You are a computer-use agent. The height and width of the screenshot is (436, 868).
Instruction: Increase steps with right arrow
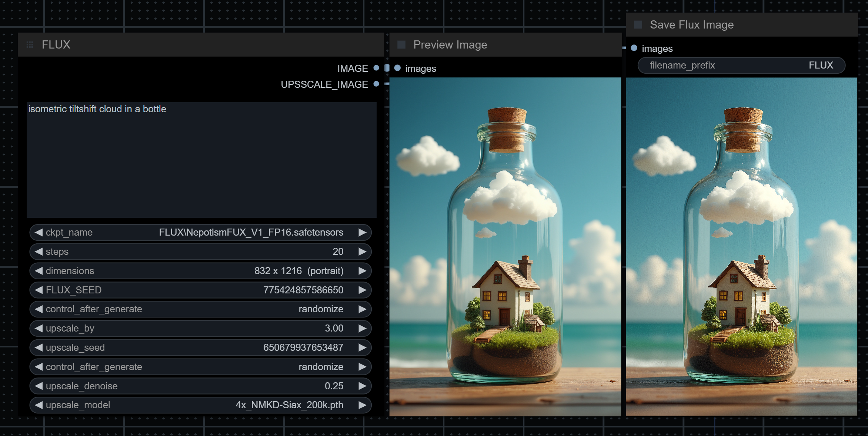tap(362, 252)
